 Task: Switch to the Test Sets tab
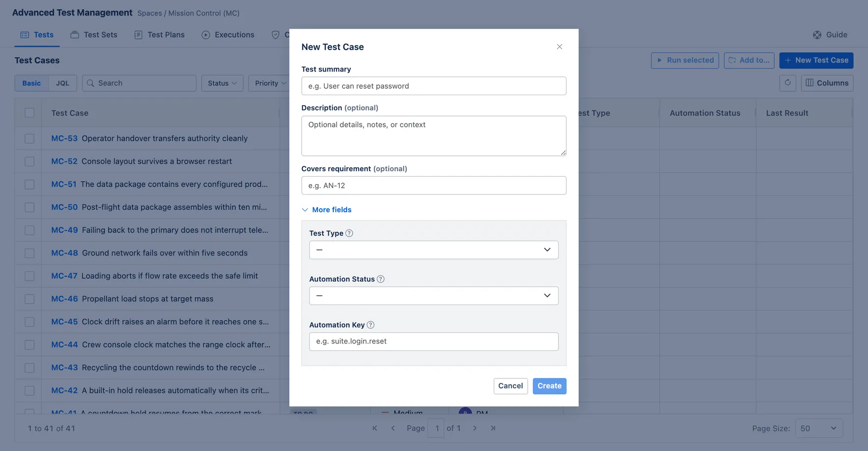pyautogui.click(x=94, y=35)
